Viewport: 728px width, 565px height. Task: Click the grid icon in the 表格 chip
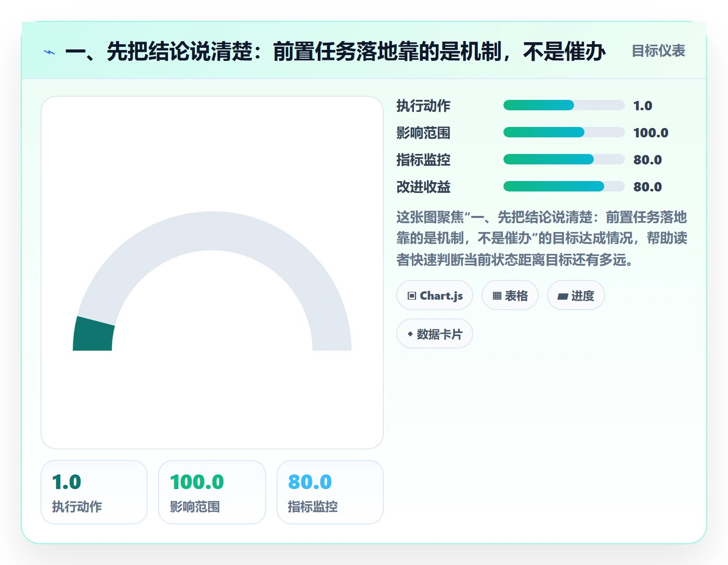(x=497, y=296)
